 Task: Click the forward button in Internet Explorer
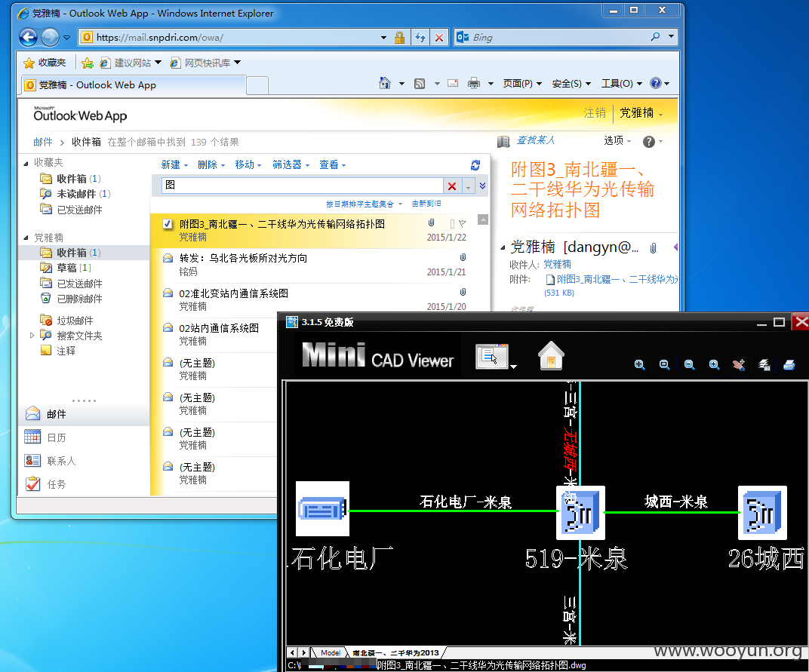pyautogui.click(x=50, y=37)
